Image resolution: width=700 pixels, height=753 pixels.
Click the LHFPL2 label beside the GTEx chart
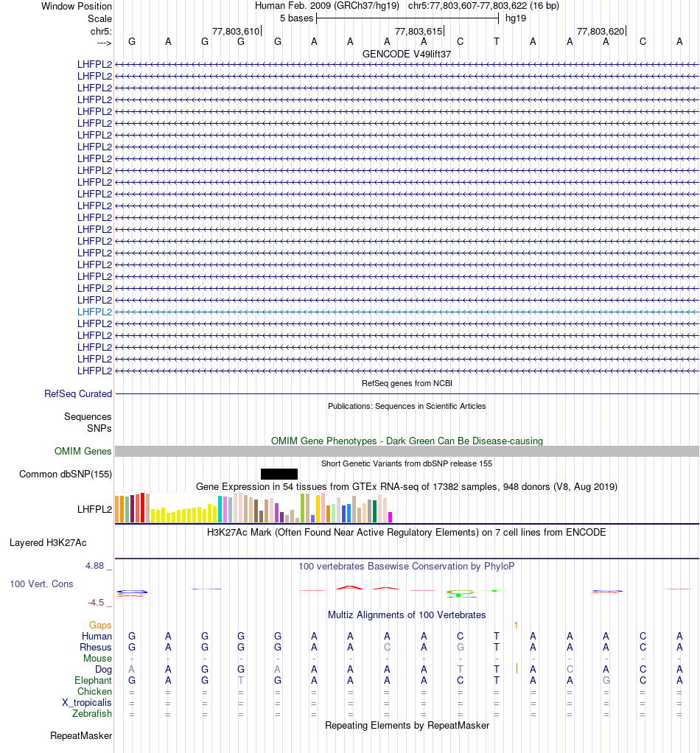(x=94, y=509)
